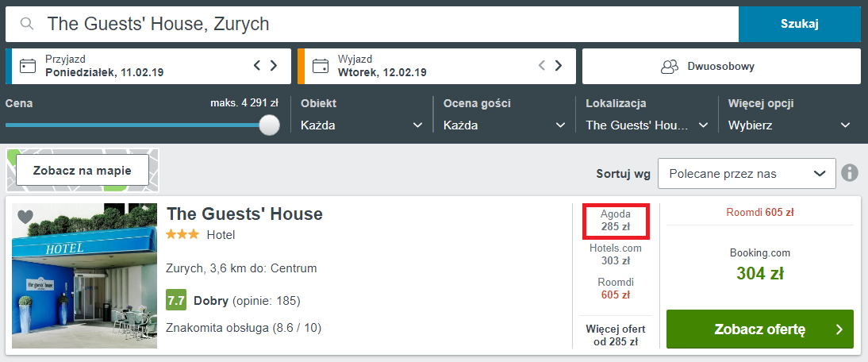The image size is (868, 362).
Task: Click the Cena price slider handle
Action: [x=270, y=125]
